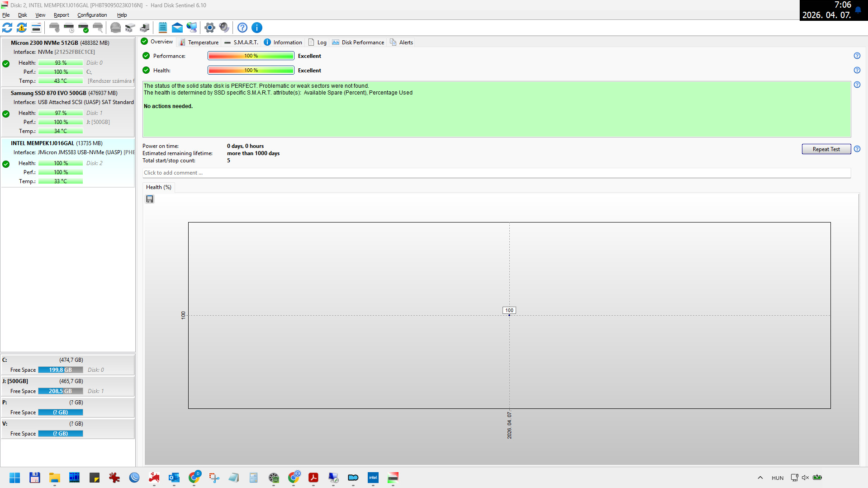
Task: Click the help icon next to Performance
Action: tap(857, 56)
